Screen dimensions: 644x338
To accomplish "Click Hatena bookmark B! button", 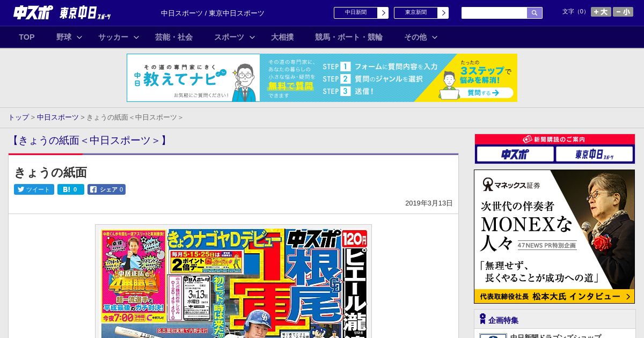I will point(71,189).
